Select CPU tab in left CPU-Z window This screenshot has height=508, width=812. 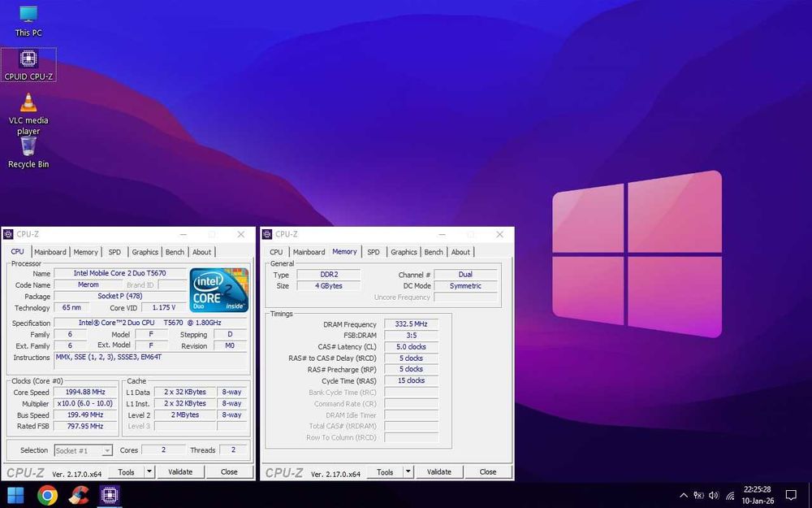[x=18, y=251]
